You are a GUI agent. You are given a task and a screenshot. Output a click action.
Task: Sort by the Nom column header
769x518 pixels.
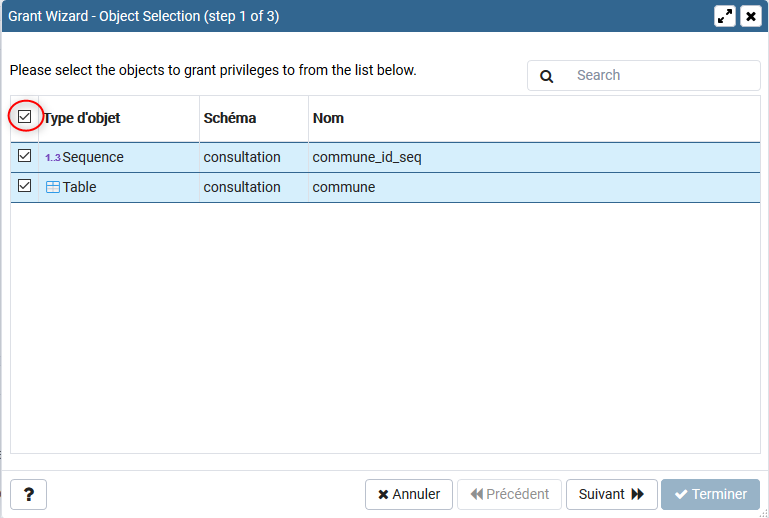coord(328,118)
